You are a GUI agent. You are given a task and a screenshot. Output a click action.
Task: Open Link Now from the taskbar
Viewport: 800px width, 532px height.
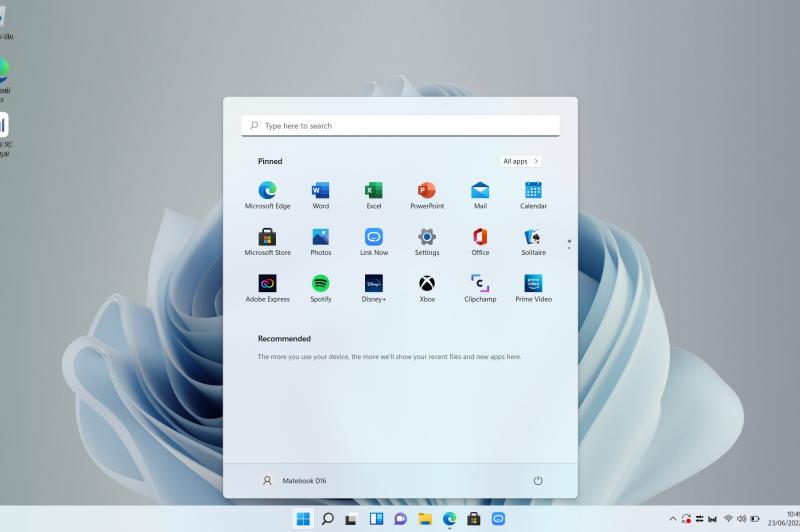click(498, 519)
